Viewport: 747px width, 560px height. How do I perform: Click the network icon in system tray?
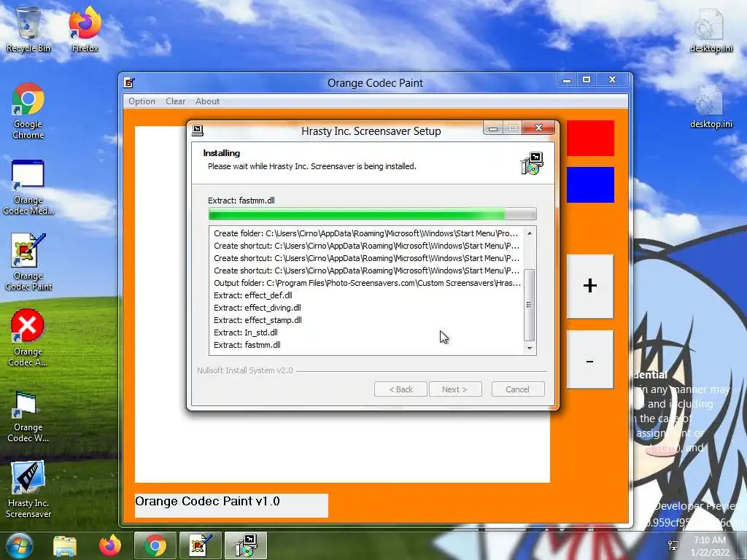click(673, 546)
